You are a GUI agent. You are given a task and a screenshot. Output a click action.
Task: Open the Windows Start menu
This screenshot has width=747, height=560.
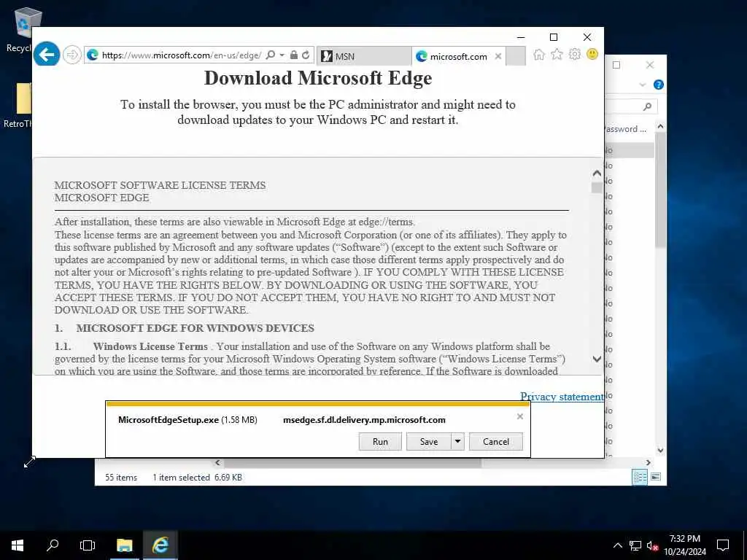tap(18, 545)
